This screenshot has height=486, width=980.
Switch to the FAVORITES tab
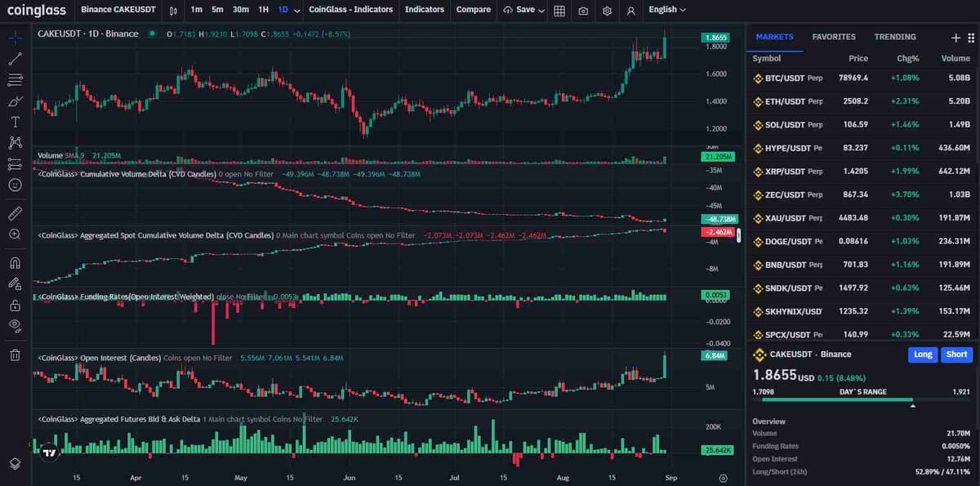[834, 37]
